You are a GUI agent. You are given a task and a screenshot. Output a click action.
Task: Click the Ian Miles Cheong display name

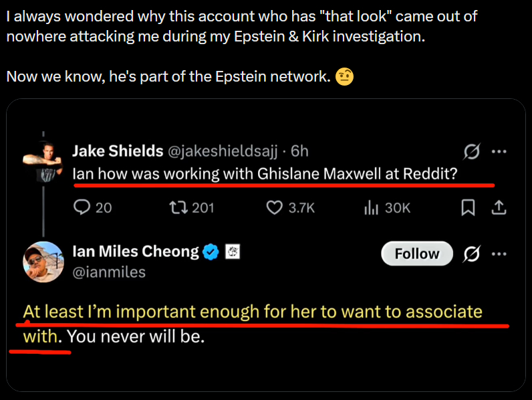(135, 252)
